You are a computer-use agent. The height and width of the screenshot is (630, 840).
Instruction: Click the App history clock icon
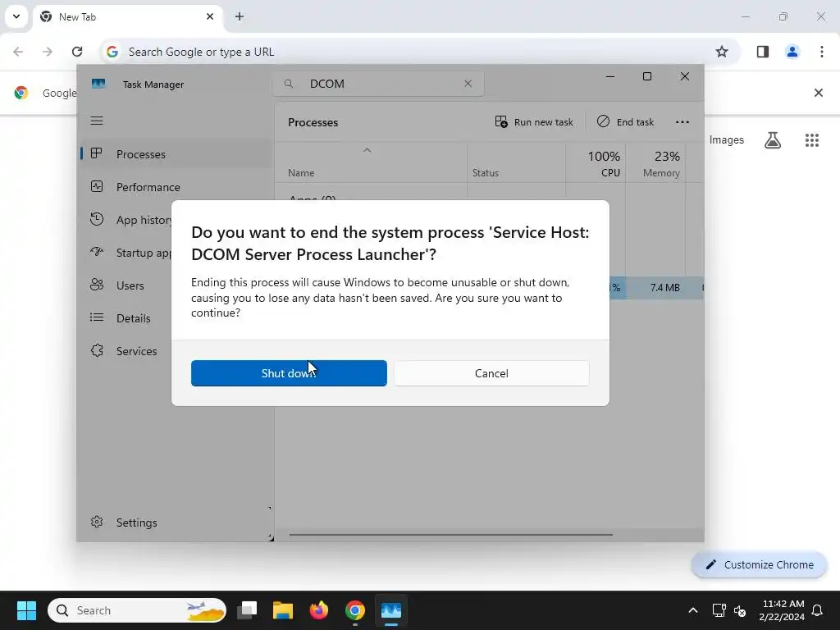click(x=97, y=219)
